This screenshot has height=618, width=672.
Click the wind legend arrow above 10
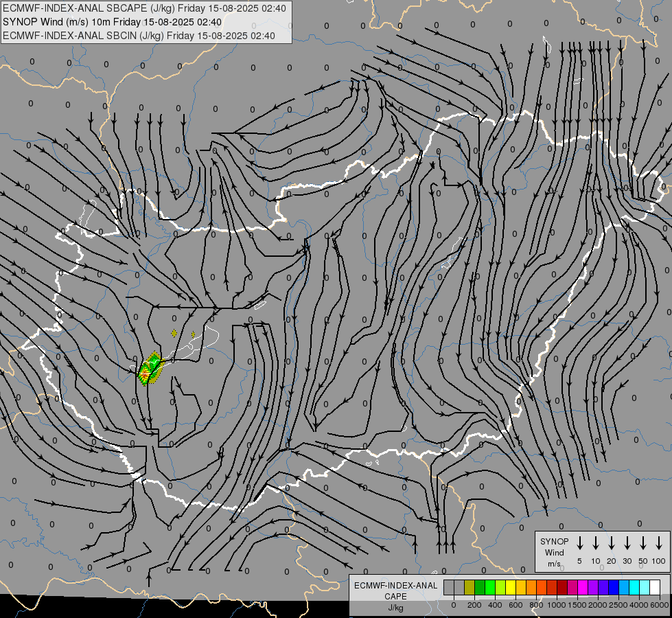(x=595, y=542)
